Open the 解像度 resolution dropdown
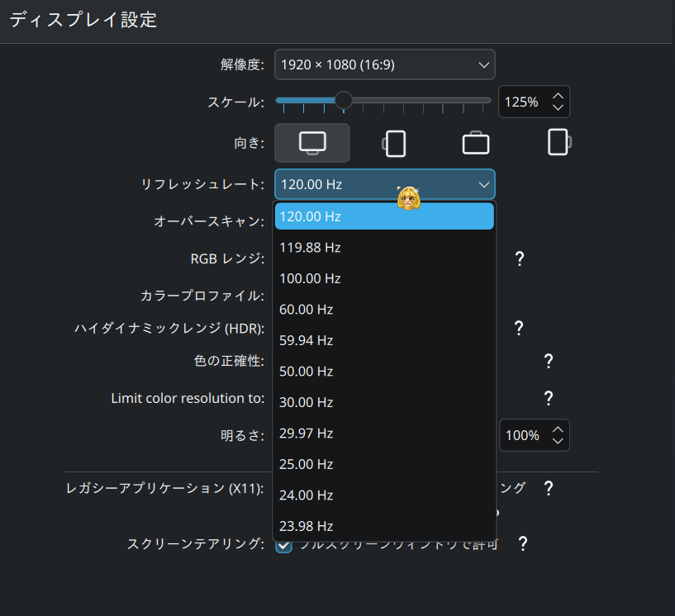 coord(384,64)
